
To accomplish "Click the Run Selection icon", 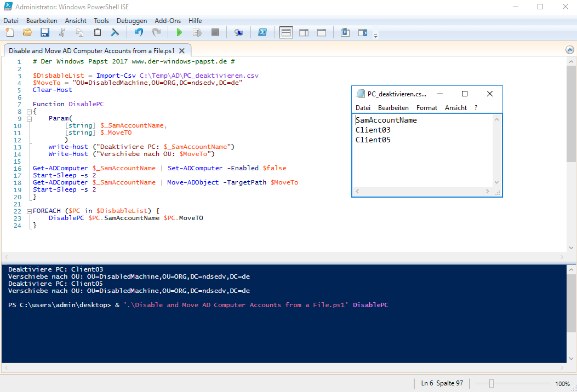I will (x=197, y=33).
